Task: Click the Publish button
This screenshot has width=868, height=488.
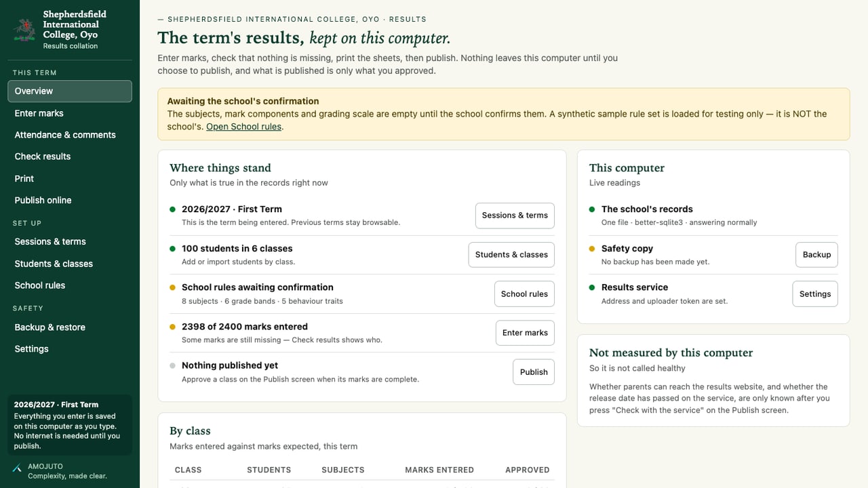Action: 534,372
